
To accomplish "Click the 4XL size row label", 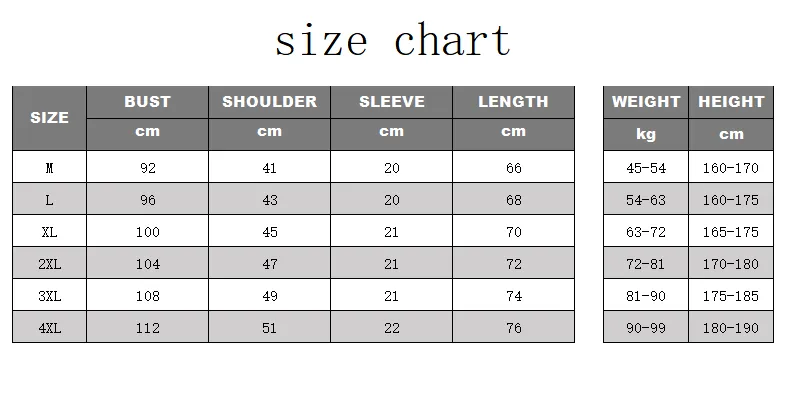I will (x=49, y=328).
